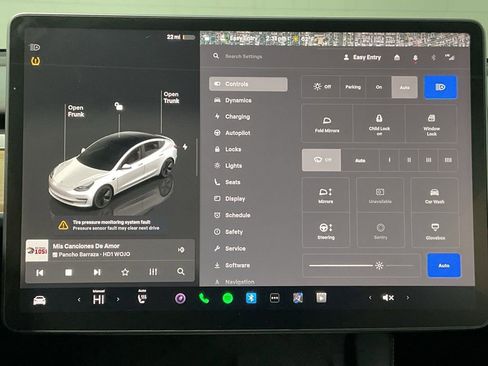The height and width of the screenshot is (366, 488).
Task: Toggle Window Lock tile
Action: tap(431, 123)
